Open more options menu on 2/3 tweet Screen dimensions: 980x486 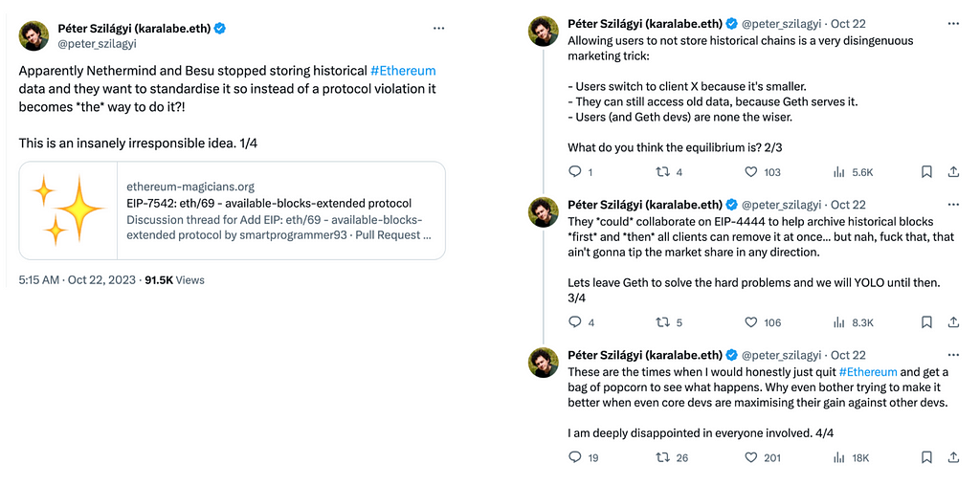[952, 23]
